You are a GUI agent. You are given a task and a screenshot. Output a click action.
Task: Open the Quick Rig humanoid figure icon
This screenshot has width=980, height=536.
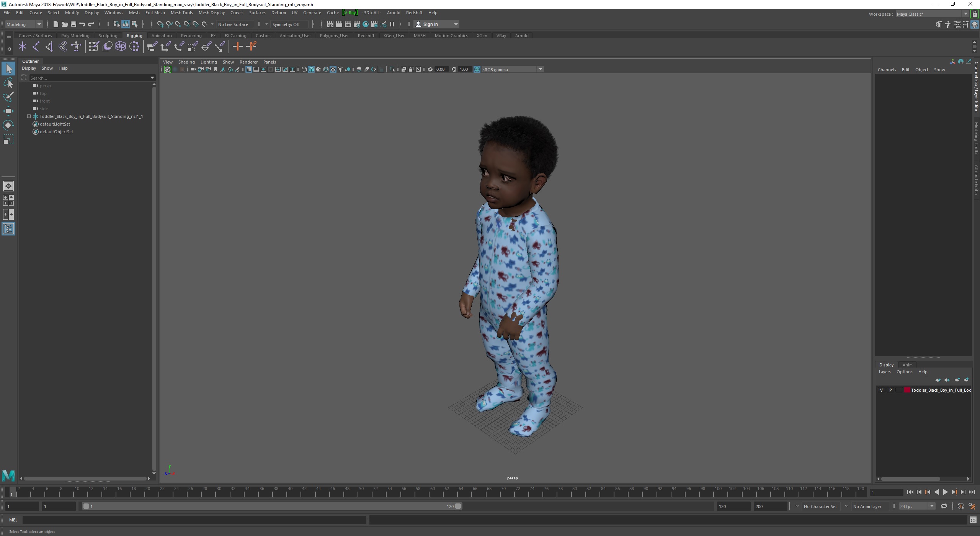coord(76,47)
